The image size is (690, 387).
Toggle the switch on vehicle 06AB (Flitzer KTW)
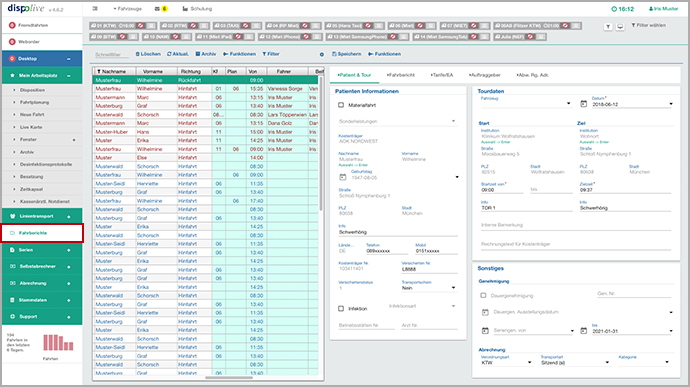576,26
